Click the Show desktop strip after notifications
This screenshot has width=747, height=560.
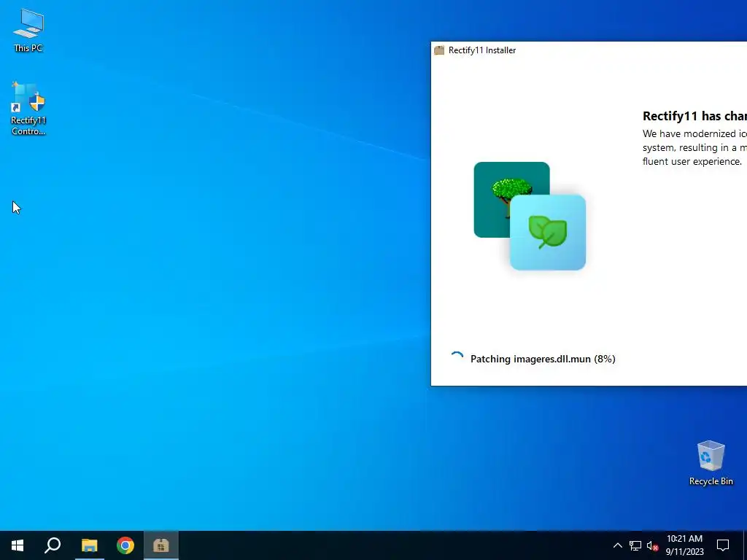(x=745, y=545)
